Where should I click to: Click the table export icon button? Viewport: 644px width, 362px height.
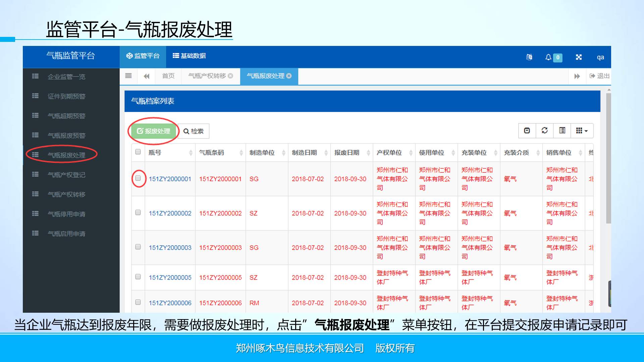pos(527,130)
